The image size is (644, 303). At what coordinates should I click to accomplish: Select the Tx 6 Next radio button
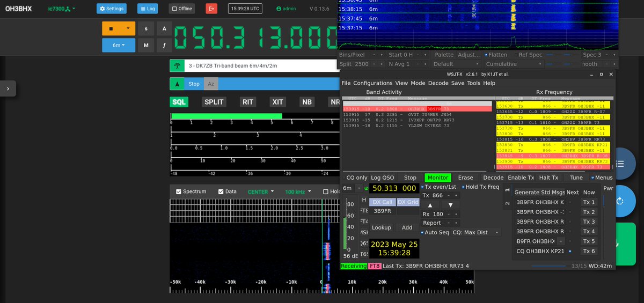click(x=570, y=250)
